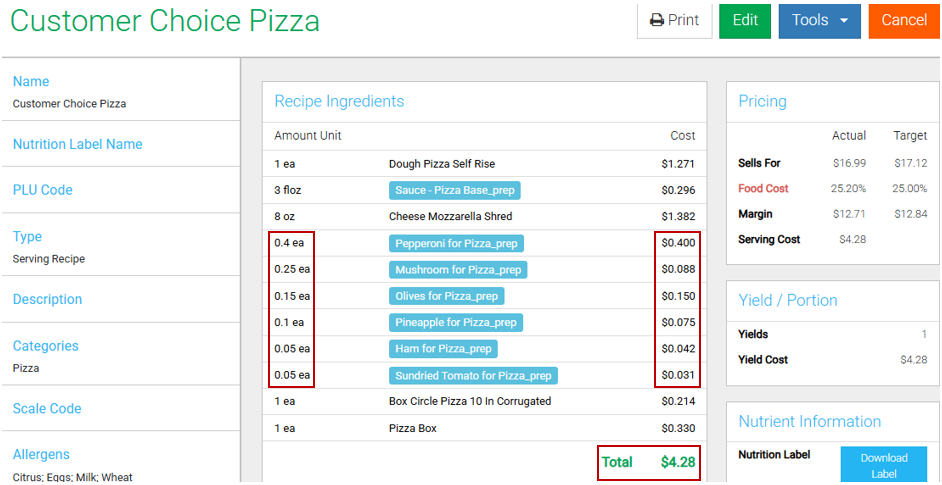Select the PLU Code section
942x485 pixels.
[43, 190]
